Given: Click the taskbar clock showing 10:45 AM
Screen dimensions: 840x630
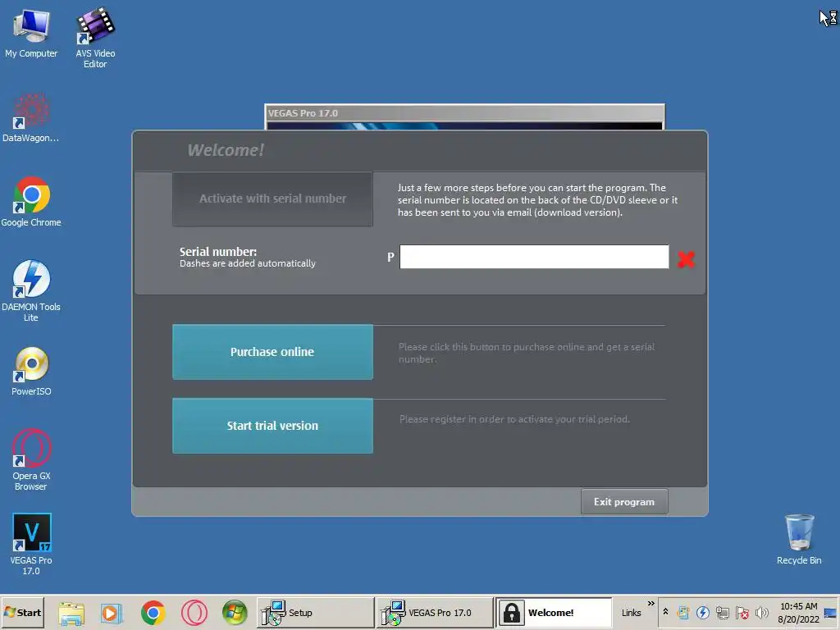Looking at the screenshot, I should (798, 612).
